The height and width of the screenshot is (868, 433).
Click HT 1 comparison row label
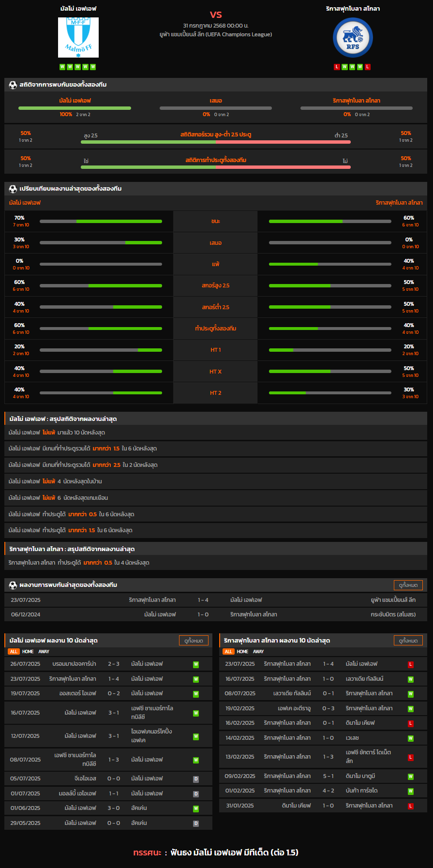pyautogui.click(x=215, y=350)
